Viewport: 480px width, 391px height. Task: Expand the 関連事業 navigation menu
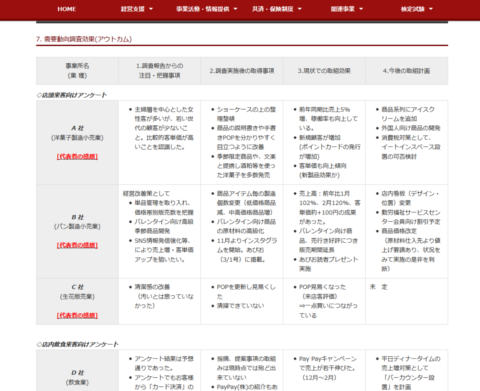click(x=347, y=9)
